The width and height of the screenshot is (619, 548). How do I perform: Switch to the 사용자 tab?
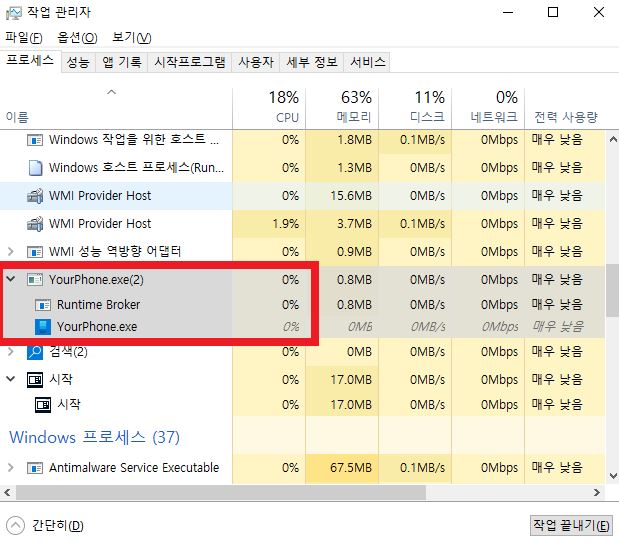[256, 62]
